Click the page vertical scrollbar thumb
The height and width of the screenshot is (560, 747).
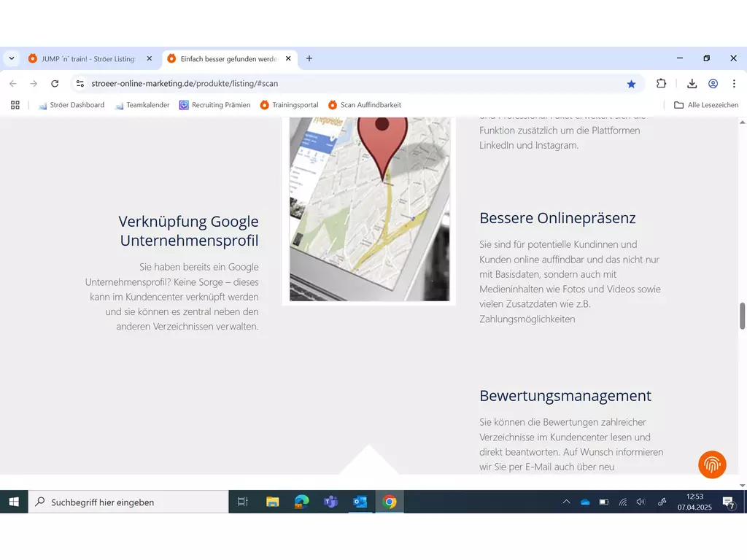[743, 316]
